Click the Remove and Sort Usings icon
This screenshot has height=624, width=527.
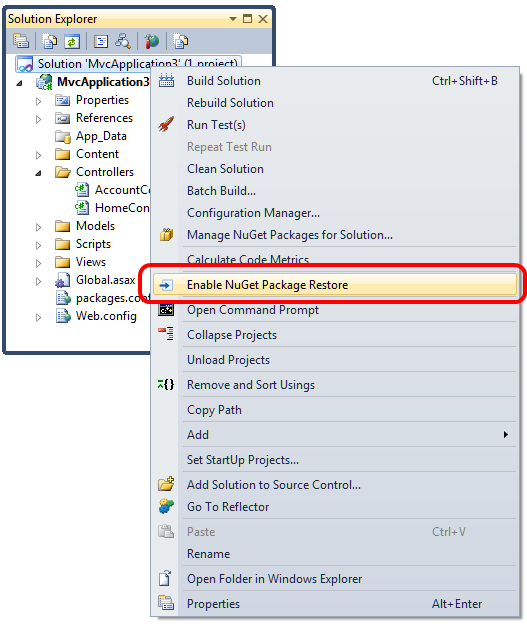click(x=166, y=384)
